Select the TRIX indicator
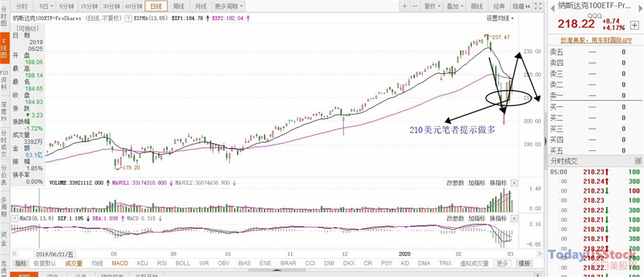This screenshot has width=644, height=277. tap(445, 263)
